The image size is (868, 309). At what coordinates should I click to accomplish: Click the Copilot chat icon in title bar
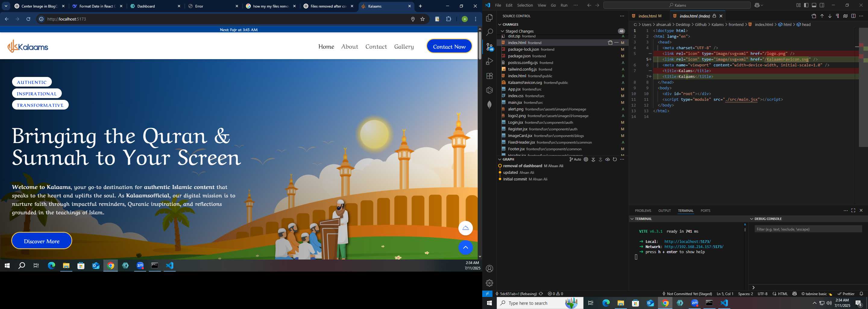756,5
